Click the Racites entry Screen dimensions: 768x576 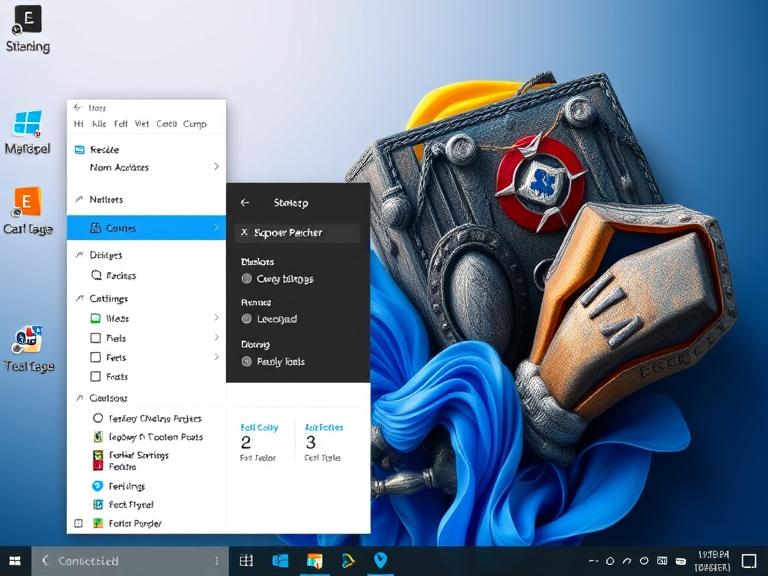[121, 276]
